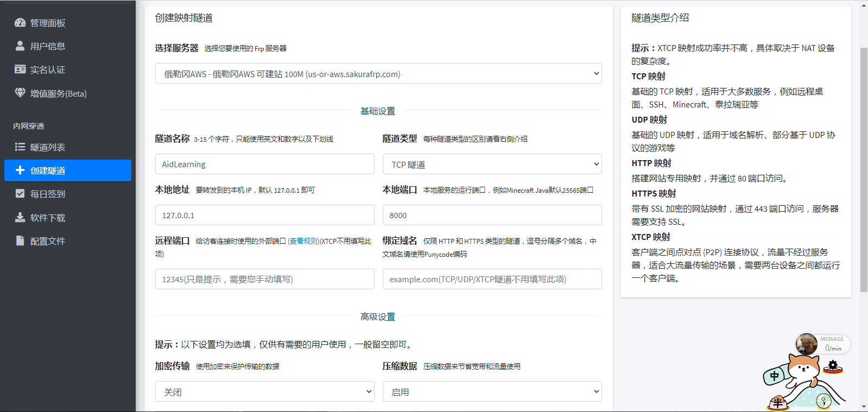Open 每日签到 daily check-in page
Image resolution: width=868 pixels, height=412 pixels.
(x=68, y=194)
